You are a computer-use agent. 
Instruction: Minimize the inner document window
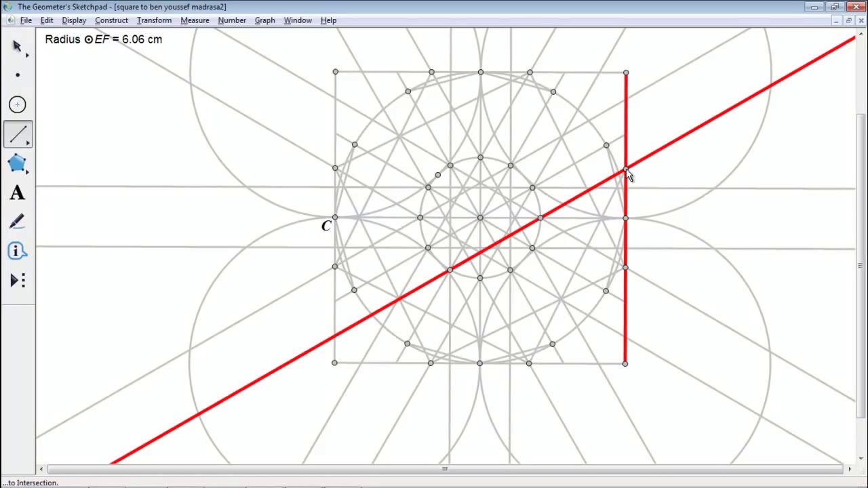point(837,20)
